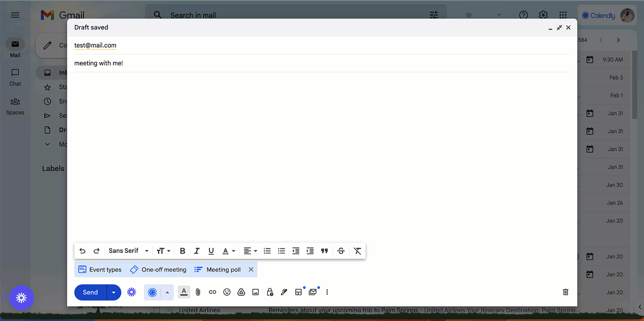Toggle the formatting options button
This screenshot has width=644, height=321.
point(184,292)
